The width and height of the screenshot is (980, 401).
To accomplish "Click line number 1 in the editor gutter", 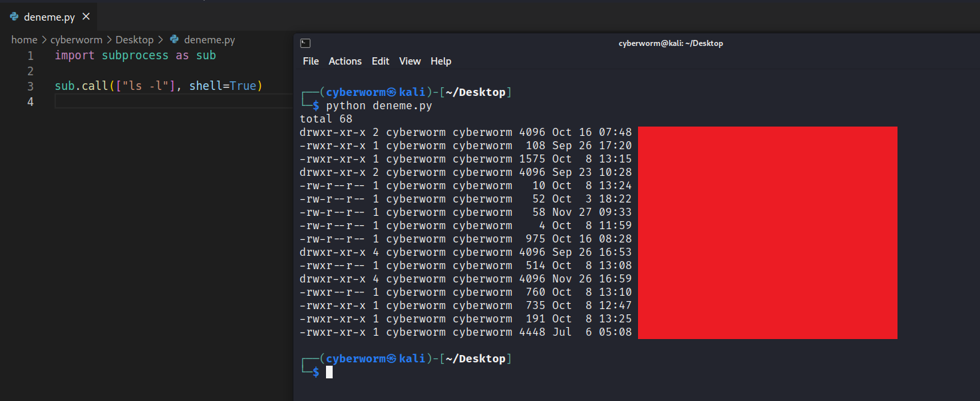I will [x=30, y=56].
